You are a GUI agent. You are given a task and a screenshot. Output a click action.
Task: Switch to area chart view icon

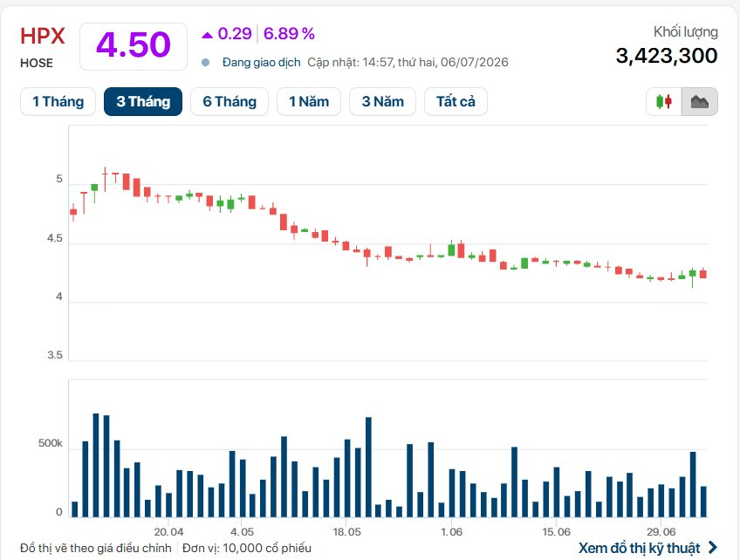(699, 101)
